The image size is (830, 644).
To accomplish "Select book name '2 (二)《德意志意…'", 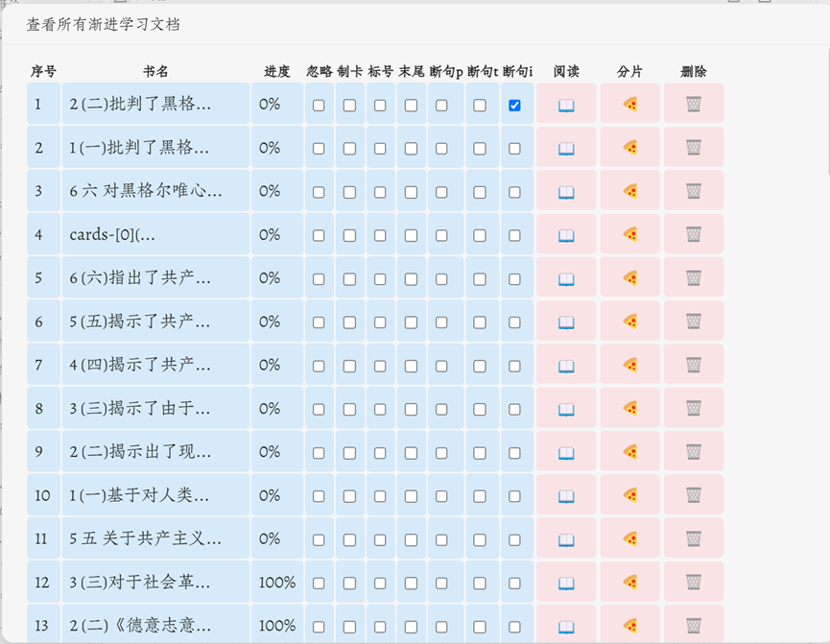I will click(155, 624).
